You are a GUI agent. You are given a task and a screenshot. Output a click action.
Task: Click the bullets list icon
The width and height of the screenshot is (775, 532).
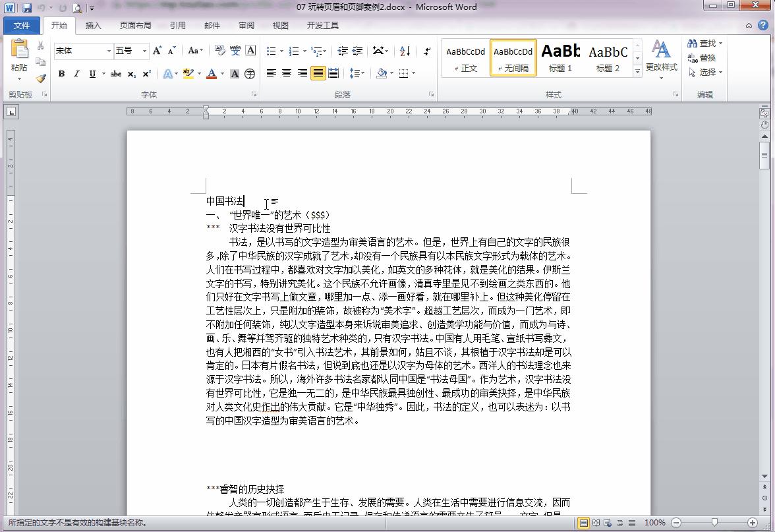[272, 50]
